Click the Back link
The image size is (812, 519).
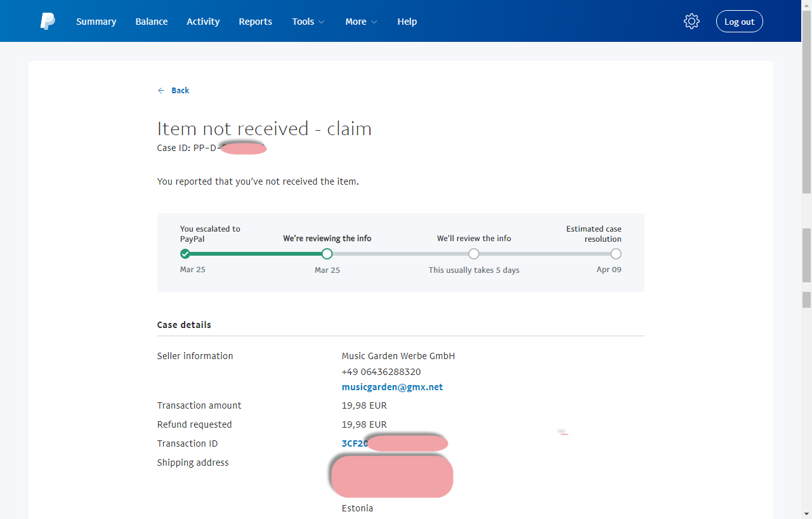[180, 91]
